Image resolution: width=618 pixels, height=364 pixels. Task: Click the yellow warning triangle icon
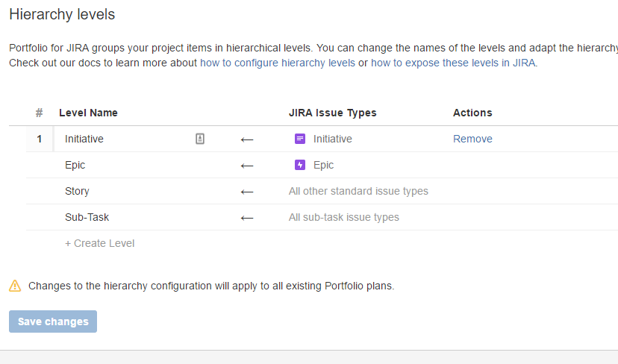(15, 286)
